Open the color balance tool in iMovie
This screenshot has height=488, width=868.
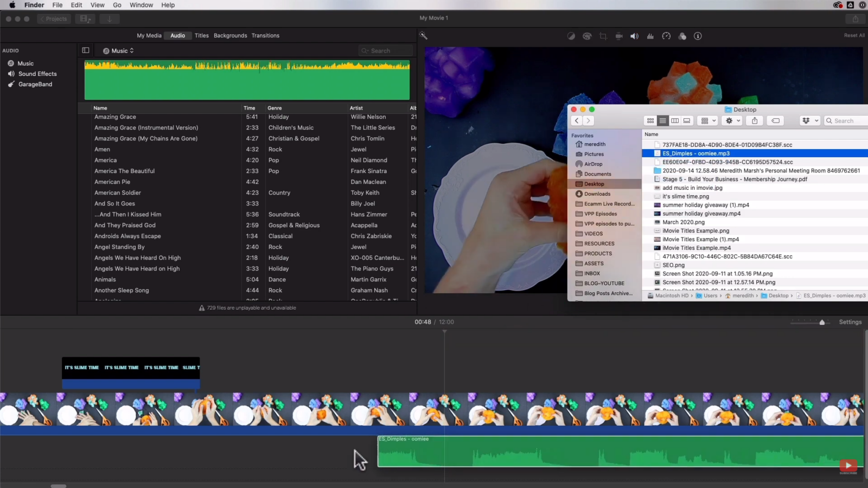pyautogui.click(x=571, y=36)
